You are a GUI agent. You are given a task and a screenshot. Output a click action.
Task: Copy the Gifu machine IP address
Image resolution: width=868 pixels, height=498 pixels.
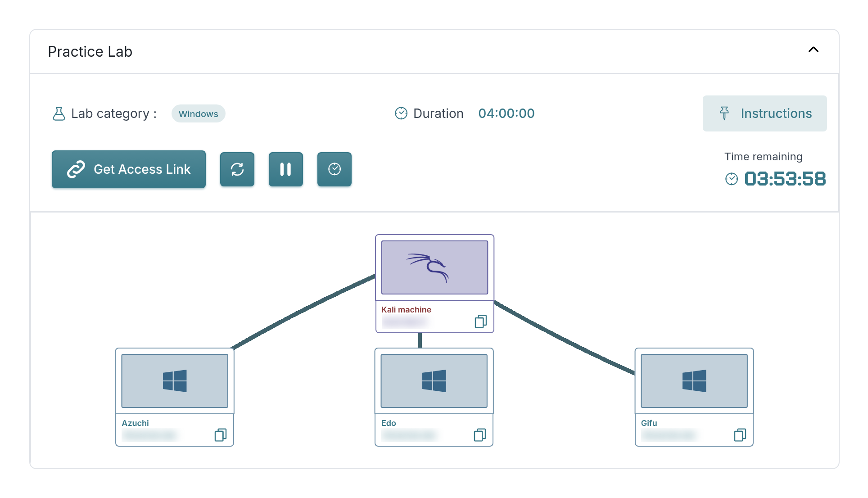point(740,435)
